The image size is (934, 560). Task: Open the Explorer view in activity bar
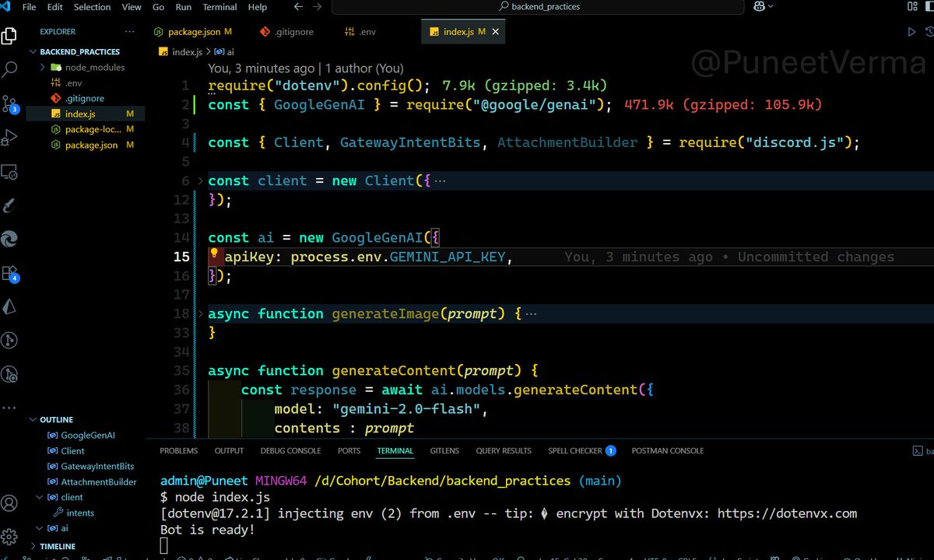(9, 36)
